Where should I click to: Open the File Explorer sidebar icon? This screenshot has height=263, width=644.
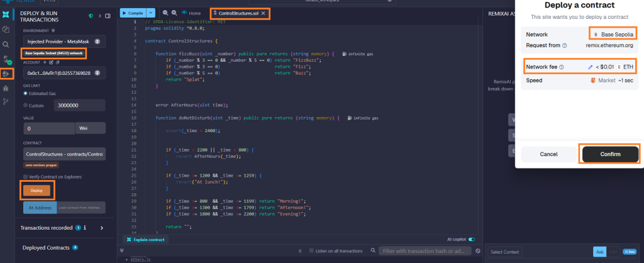click(x=6, y=29)
